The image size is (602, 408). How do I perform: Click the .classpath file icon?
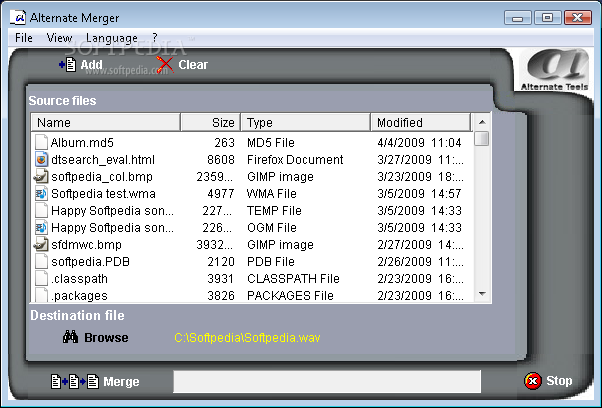(x=41, y=279)
